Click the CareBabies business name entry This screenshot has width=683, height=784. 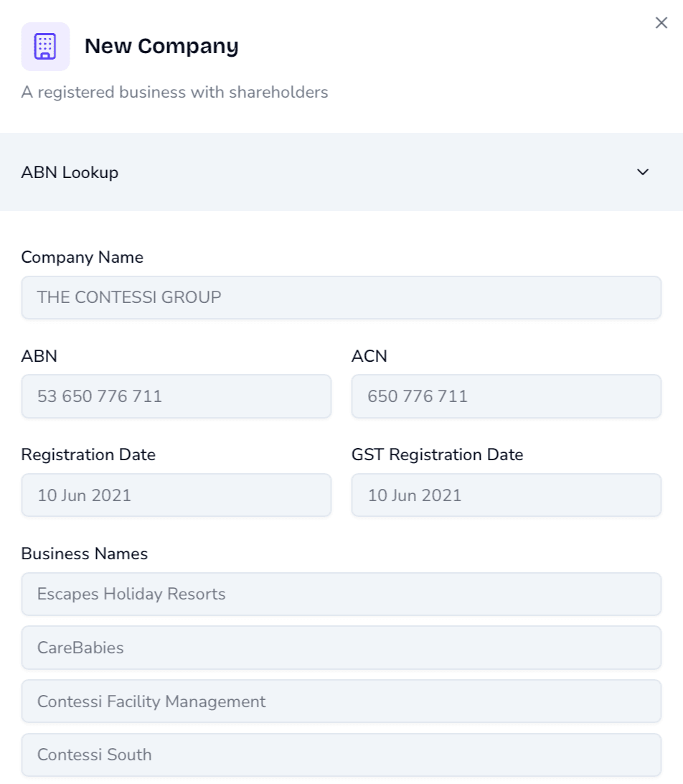tap(341, 648)
